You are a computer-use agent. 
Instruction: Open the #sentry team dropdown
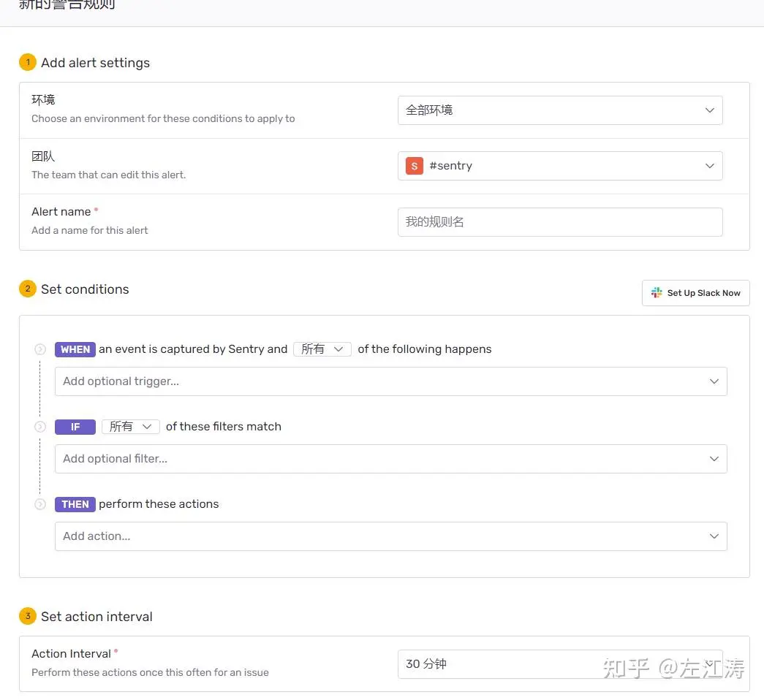[559, 166]
